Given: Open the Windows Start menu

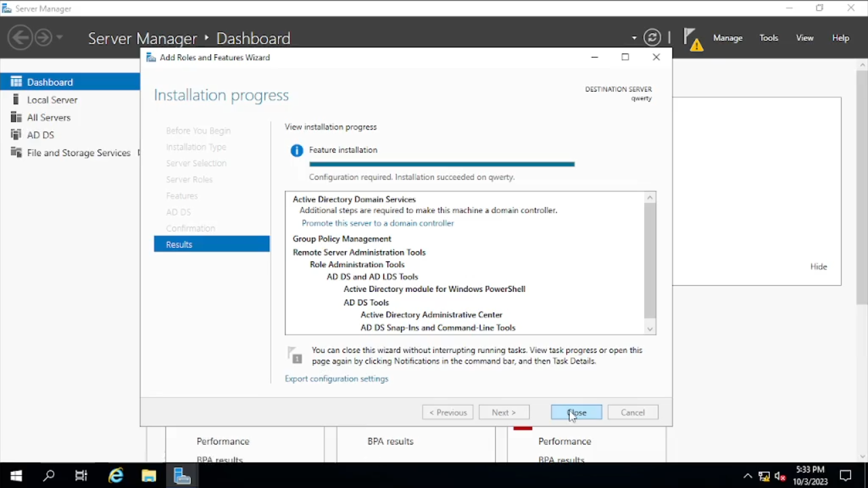Looking at the screenshot, I should coord(16,476).
